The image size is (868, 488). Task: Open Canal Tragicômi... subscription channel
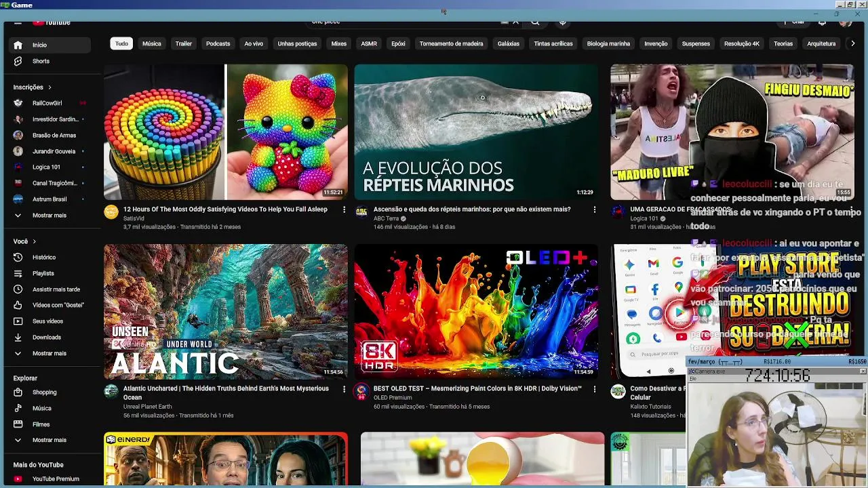click(49, 183)
